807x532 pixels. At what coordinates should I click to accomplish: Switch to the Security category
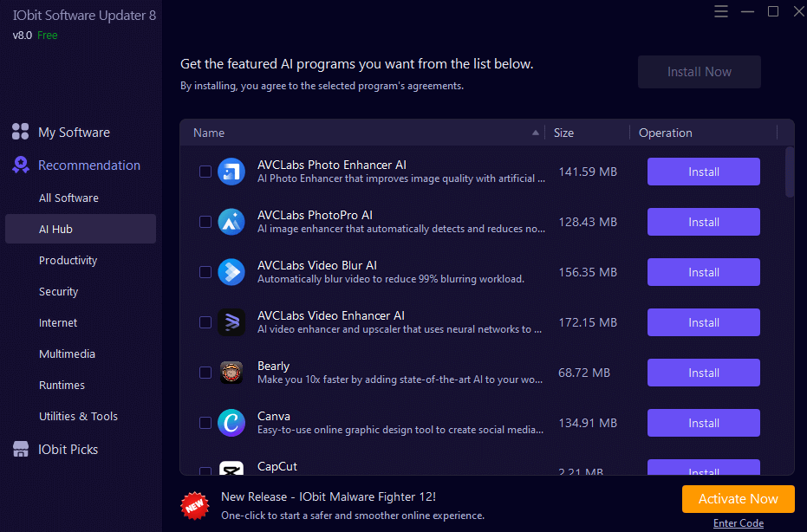[x=58, y=291]
